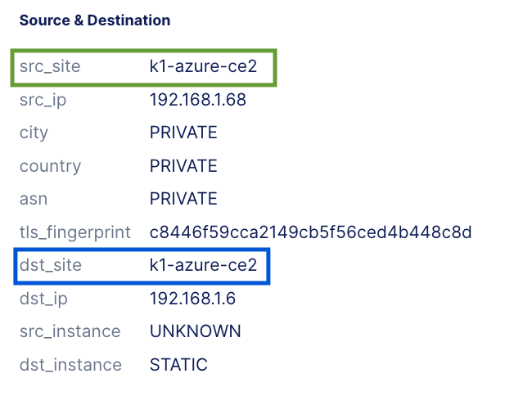Click the city field label

[34, 133]
